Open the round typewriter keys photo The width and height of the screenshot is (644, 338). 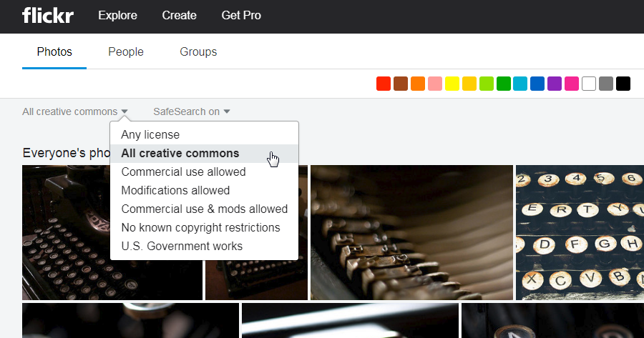[x=580, y=232]
